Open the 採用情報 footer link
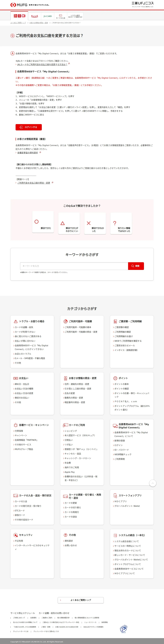Image resolution: width=164 pixels, height=644 pixels. tap(104, 622)
